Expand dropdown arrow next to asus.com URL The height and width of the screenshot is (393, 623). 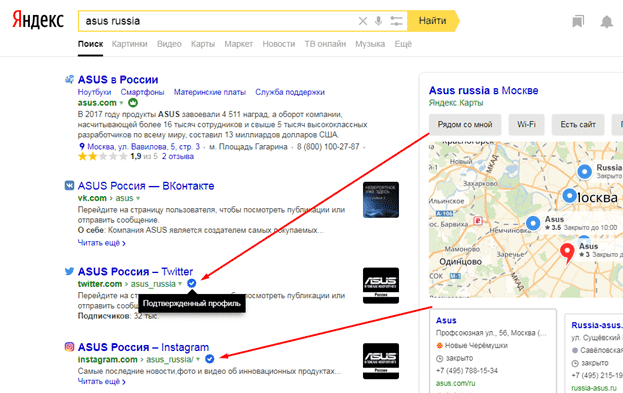[121, 103]
